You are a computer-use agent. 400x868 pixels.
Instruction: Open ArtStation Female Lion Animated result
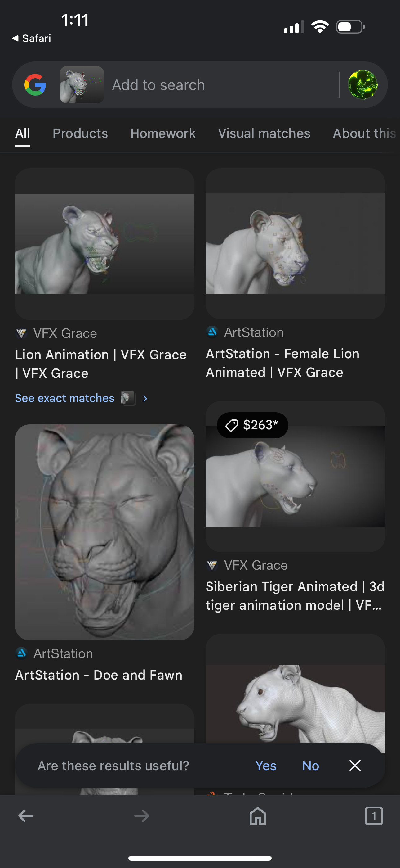(x=282, y=363)
